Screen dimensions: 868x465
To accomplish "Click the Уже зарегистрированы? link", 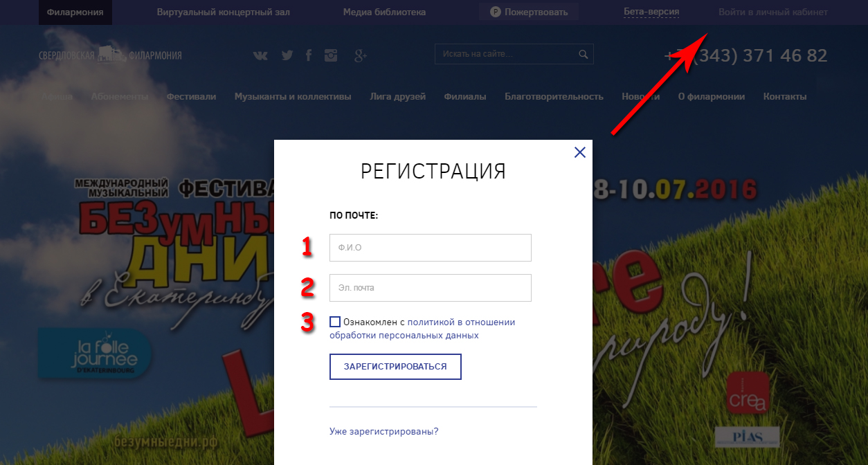I will (x=384, y=431).
